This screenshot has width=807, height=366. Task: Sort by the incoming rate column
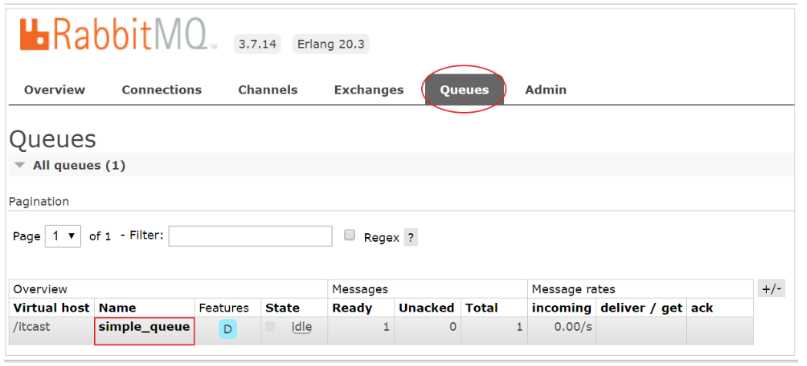(562, 308)
